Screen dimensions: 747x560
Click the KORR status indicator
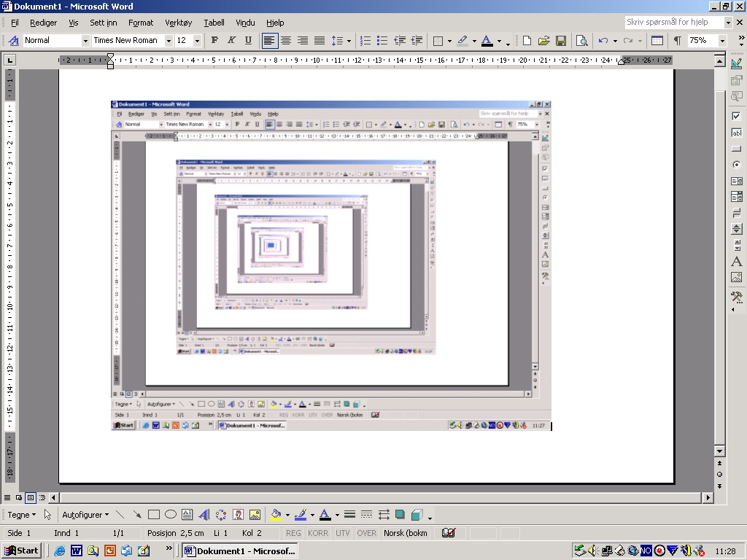click(x=318, y=533)
